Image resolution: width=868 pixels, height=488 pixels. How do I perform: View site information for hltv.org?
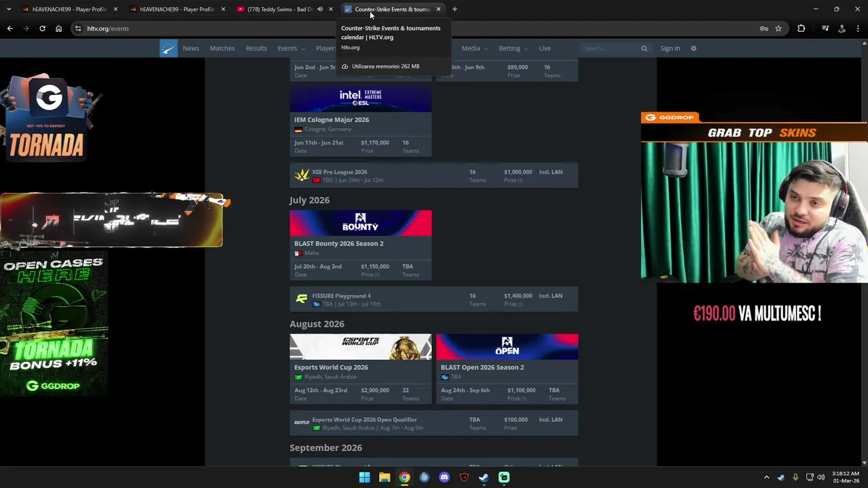click(78, 28)
